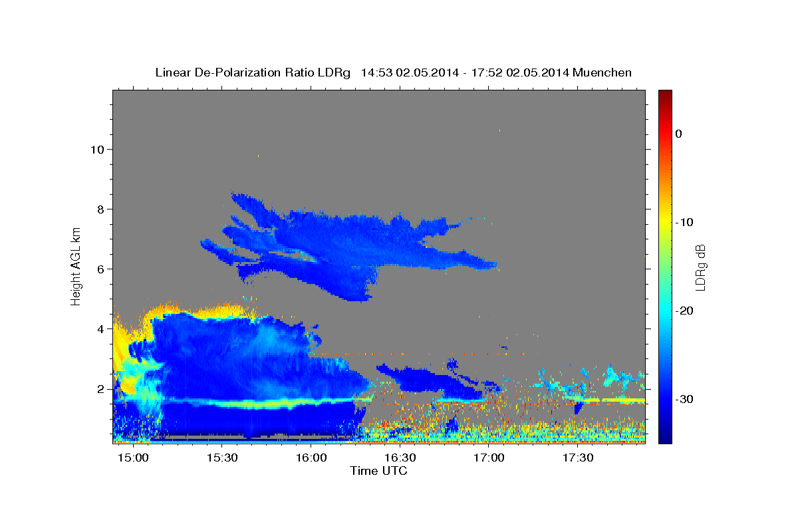The height and width of the screenshot is (532, 798).
Task: Click the height tick label 4
Action: pyautogui.click(x=100, y=329)
